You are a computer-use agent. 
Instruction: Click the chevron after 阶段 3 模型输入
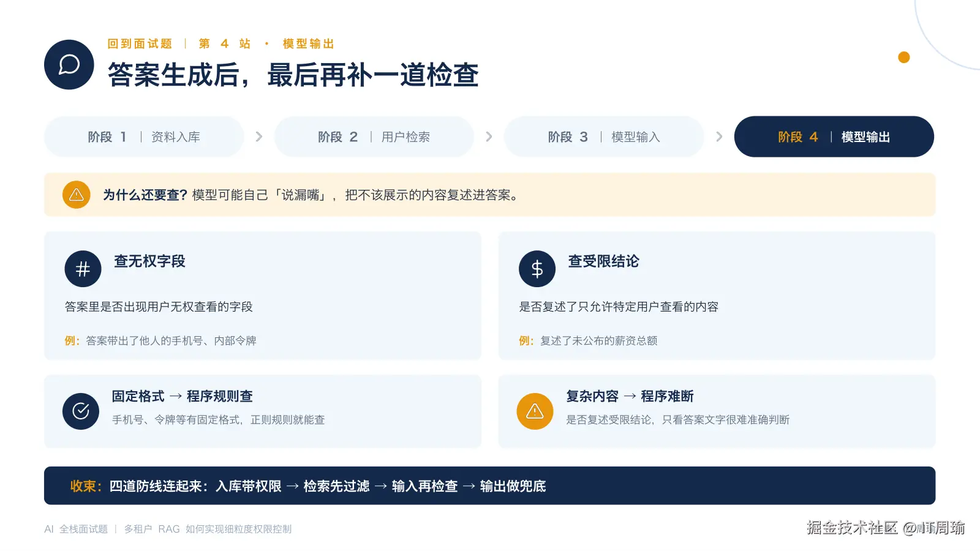pos(719,137)
